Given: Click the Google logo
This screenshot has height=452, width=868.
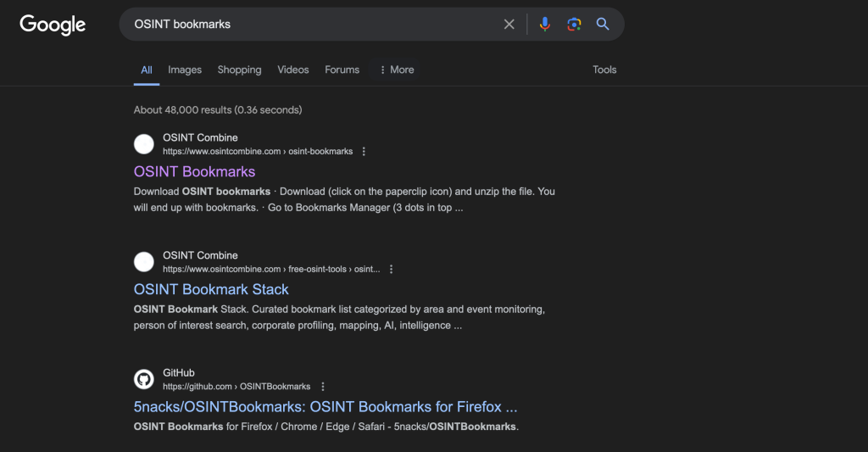Looking at the screenshot, I should point(53,25).
